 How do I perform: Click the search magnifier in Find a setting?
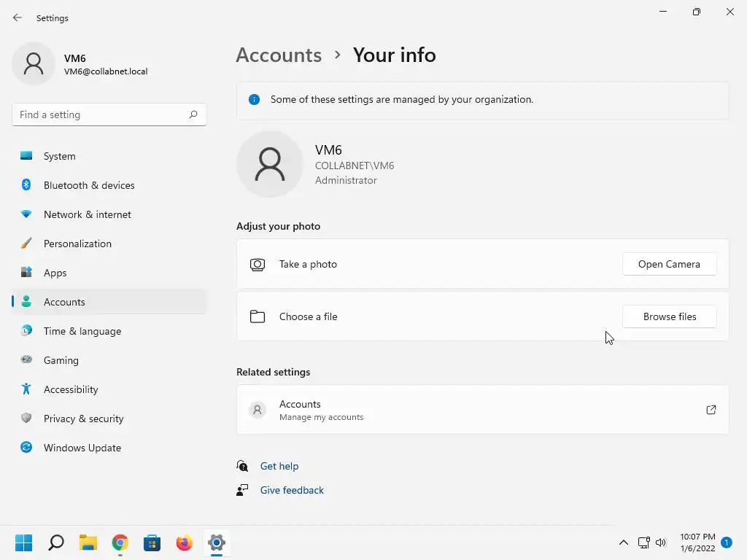pos(193,114)
